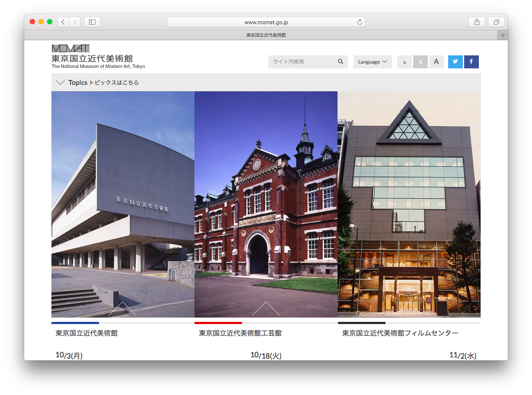Click the date 10/18(火)

click(266, 356)
